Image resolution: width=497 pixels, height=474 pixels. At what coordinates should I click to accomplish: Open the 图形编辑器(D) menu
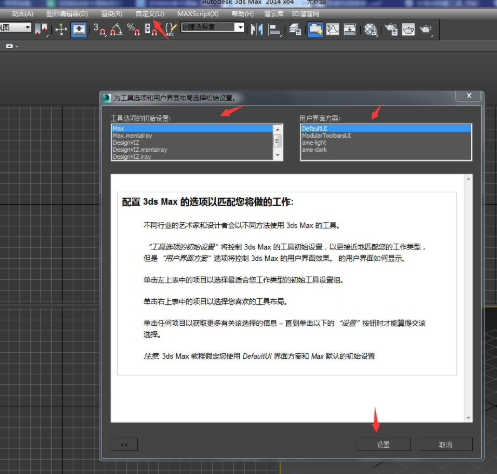pyautogui.click(x=67, y=14)
